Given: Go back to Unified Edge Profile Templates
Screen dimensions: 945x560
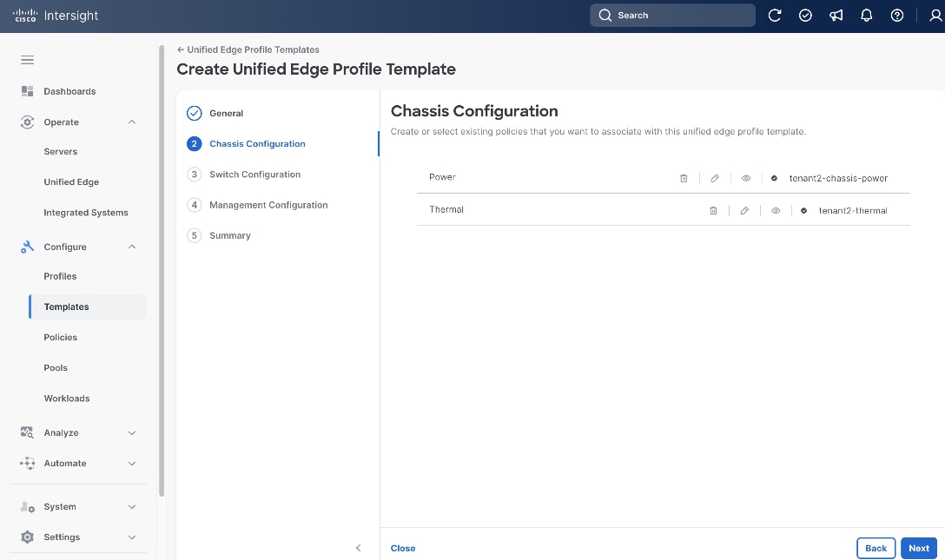Looking at the screenshot, I should [x=248, y=50].
